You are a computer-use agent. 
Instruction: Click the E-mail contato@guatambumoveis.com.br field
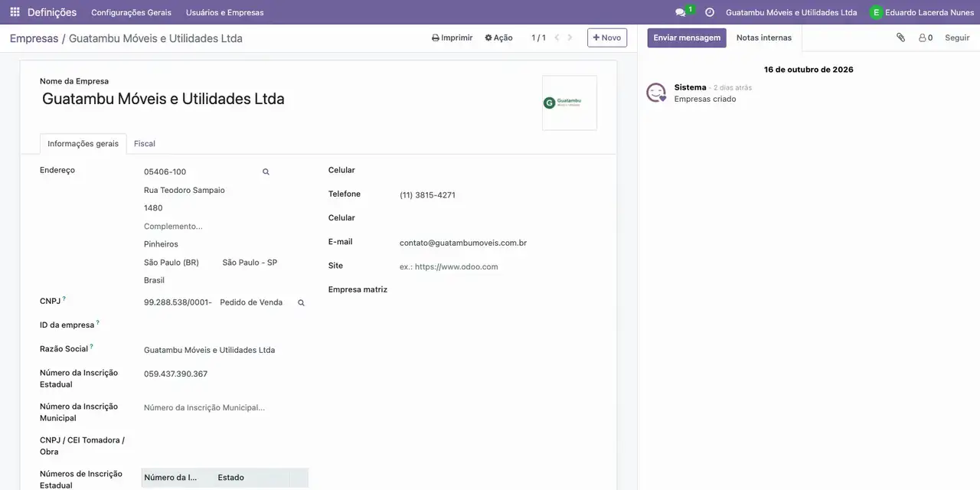pos(498,243)
